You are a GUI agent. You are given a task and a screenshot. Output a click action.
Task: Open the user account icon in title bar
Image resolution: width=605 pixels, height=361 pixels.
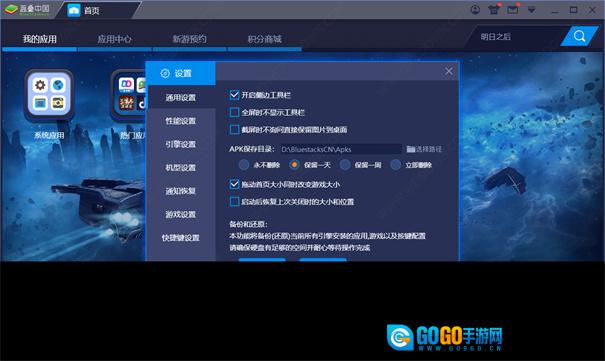tap(475, 10)
